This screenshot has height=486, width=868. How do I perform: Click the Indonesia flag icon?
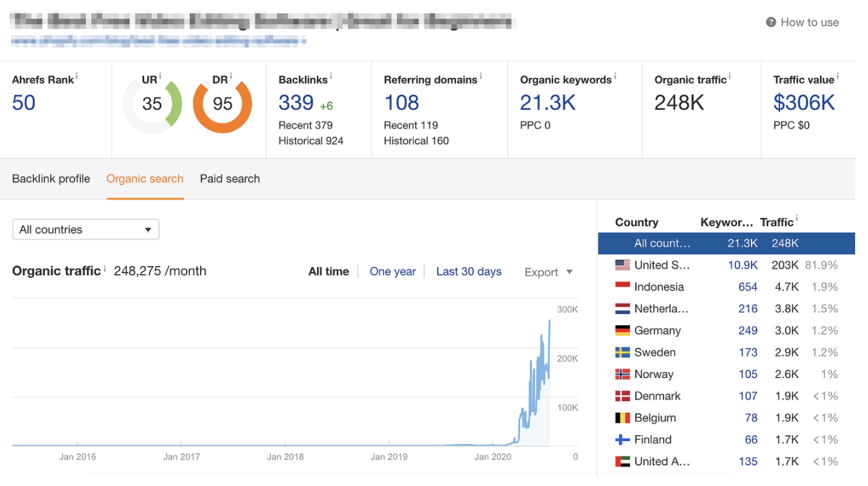coord(622,287)
